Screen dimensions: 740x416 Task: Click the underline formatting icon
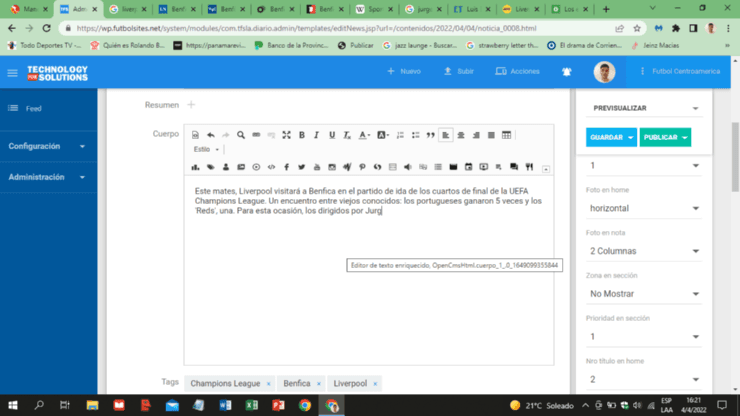332,135
